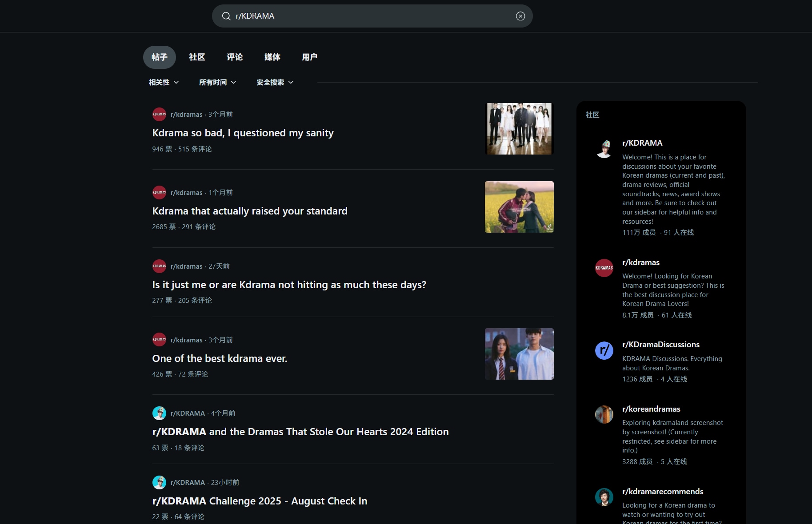Open r/KDRAMA community avatar in sidebar
This screenshot has width=812, height=524.
(x=604, y=149)
